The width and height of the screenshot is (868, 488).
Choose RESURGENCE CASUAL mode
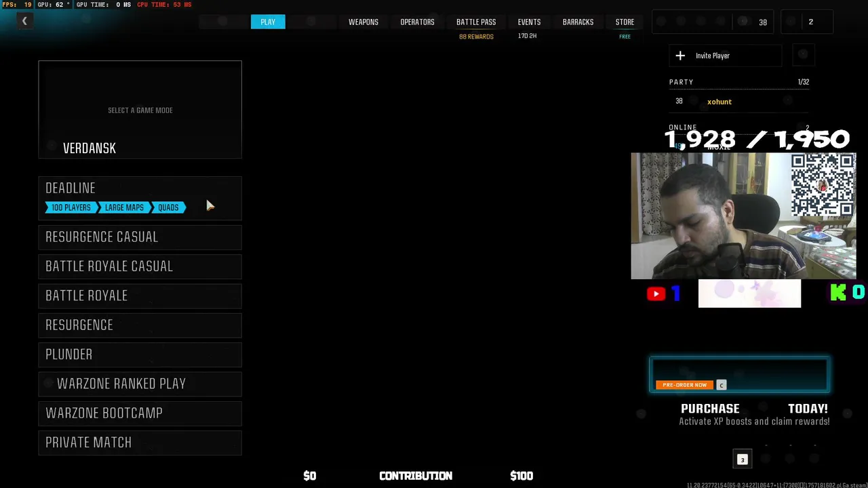[x=140, y=237]
